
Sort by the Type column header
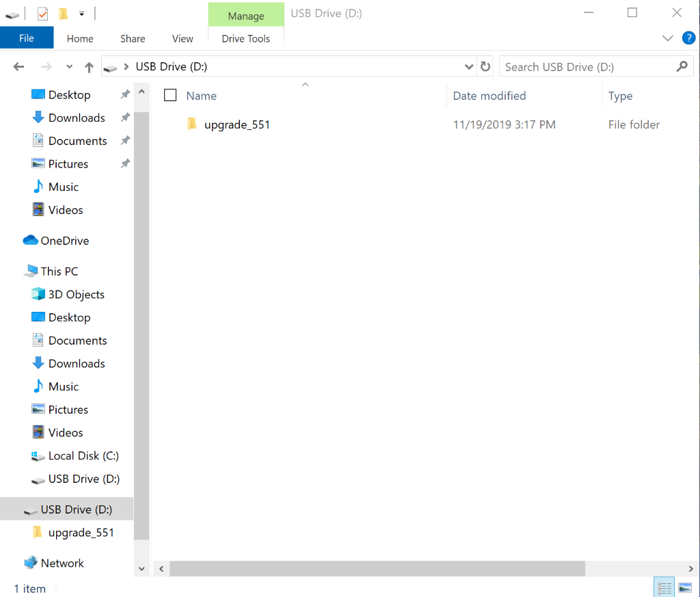tap(620, 96)
